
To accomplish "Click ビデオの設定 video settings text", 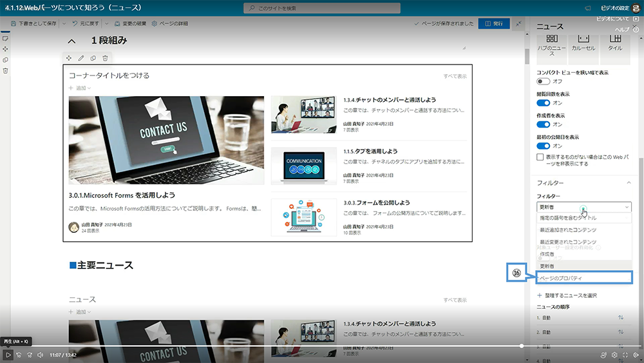I will (x=615, y=8).
